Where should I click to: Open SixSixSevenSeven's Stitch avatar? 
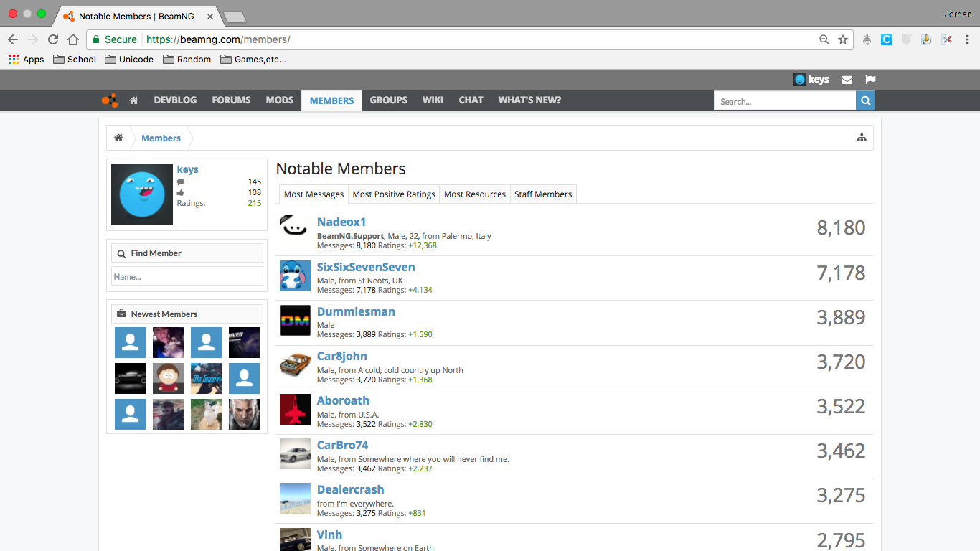pyautogui.click(x=295, y=275)
